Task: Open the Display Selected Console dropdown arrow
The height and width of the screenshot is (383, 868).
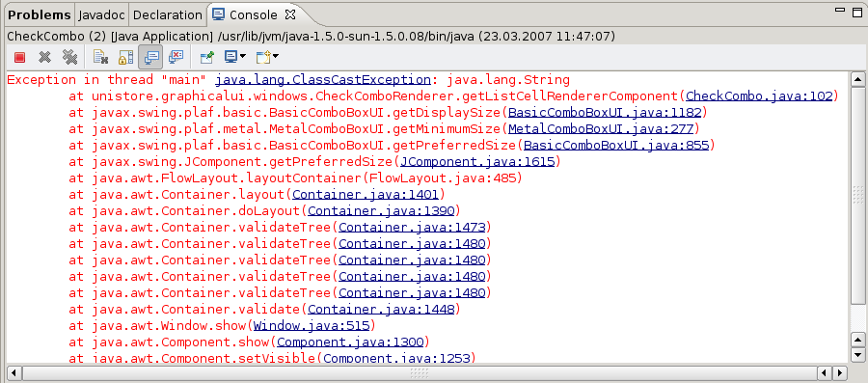Action: pyautogui.click(x=243, y=57)
